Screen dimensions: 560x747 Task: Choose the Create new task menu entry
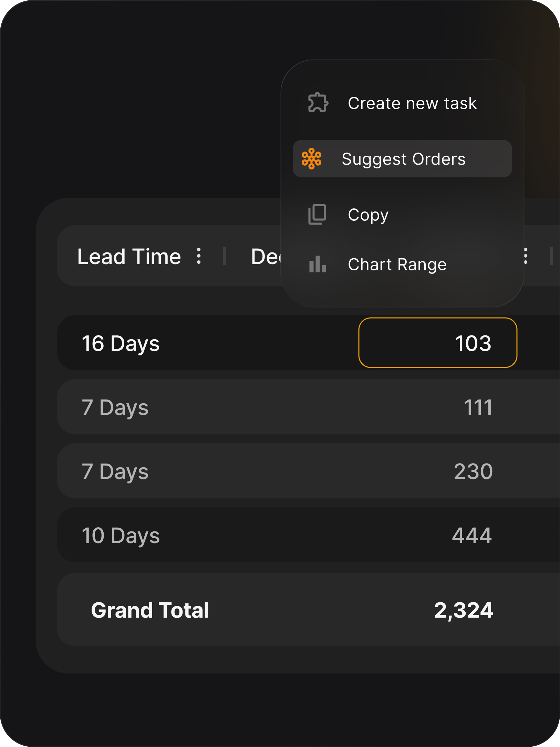coord(412,103)
